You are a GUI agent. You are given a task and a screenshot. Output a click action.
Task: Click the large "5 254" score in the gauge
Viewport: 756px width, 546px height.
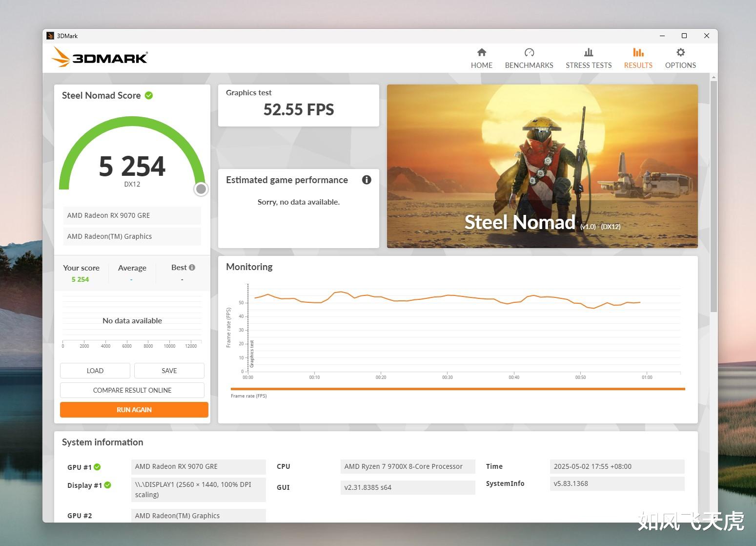click(x=132, y=166)
